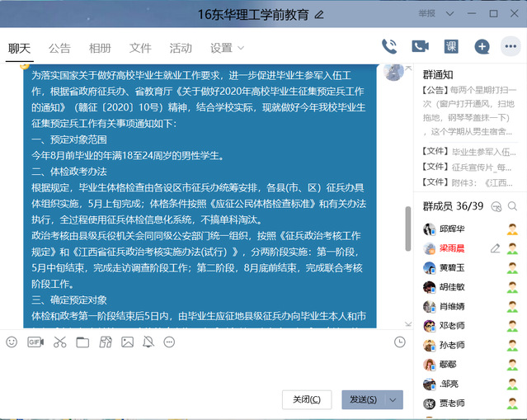The height and width of the screenshot is (420, 527).
Task: Open the send button options arrow
Action: (x=394, y=399)
